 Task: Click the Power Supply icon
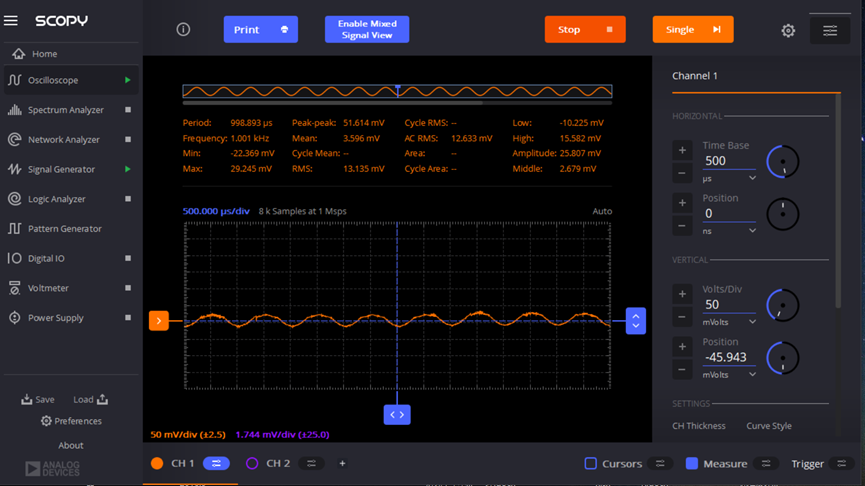[15, 318]
